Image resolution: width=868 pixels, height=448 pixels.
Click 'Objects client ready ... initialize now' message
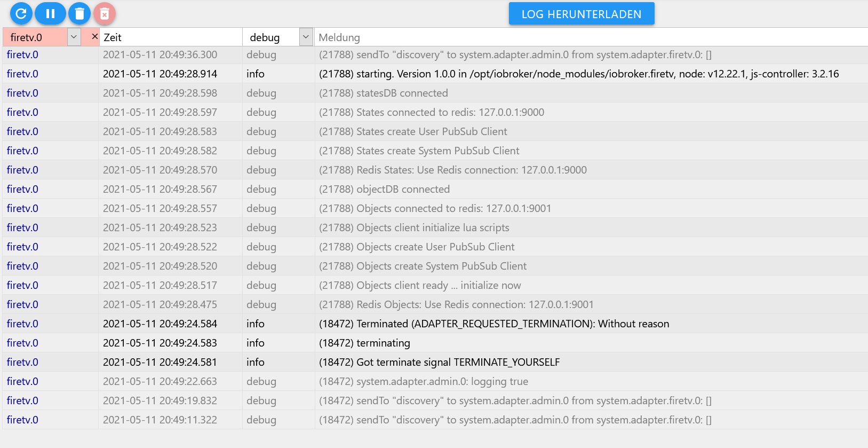pyautogui.click(x=420, y=285)
